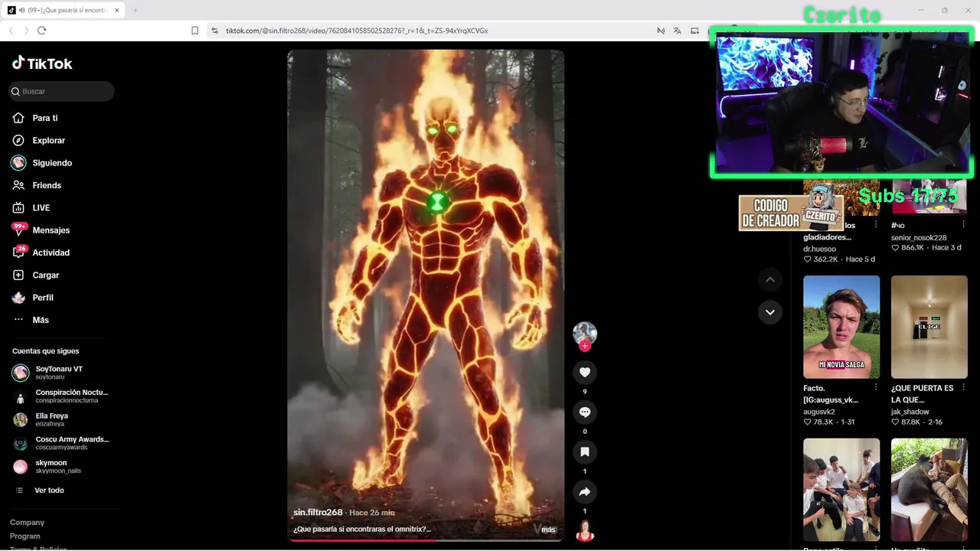The height and width of the screenshot is (551, 980).
Task: Open the jak_shadow author name
Action: pos(910,412)
